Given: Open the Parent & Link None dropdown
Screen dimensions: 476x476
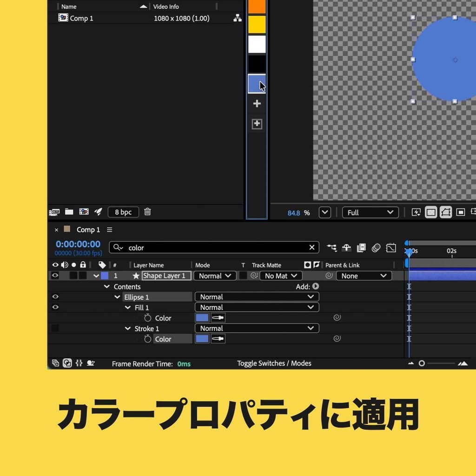Looking at the screenshot, I should (x=364, y=276).
